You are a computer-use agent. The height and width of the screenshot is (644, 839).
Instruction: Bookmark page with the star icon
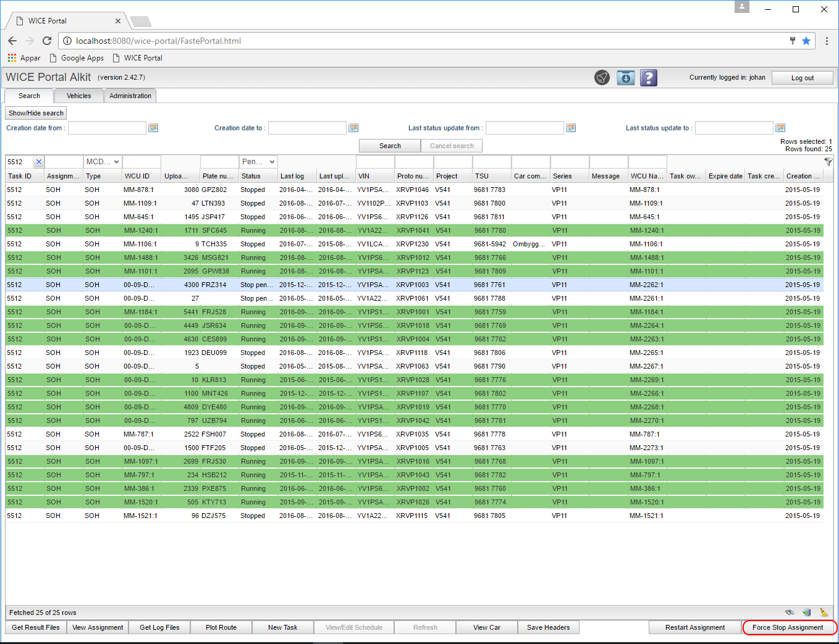pos(806,41)
